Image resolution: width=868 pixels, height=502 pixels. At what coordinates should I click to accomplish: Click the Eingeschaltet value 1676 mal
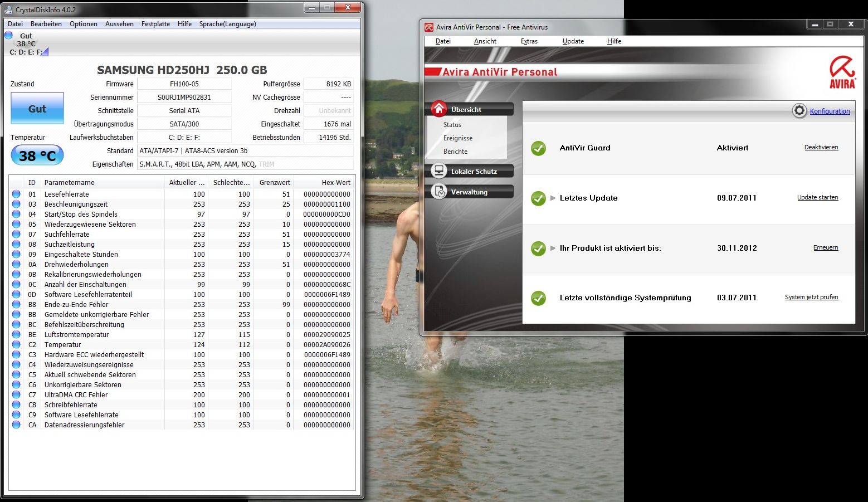329,124
